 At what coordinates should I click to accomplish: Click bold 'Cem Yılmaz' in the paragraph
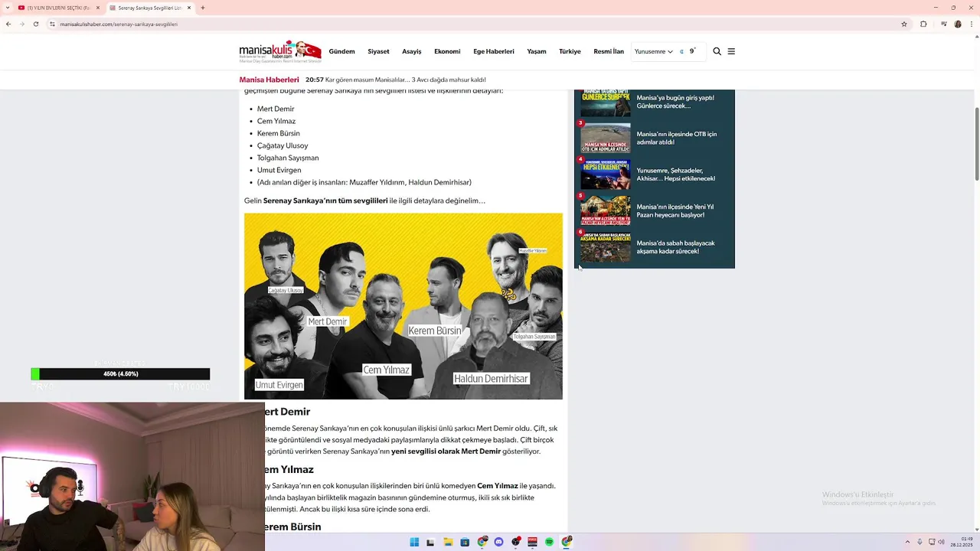coord(498,486)
